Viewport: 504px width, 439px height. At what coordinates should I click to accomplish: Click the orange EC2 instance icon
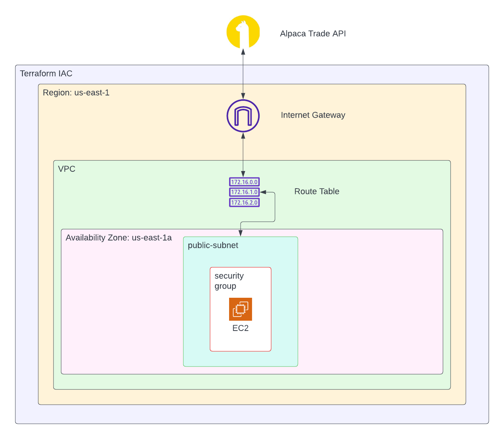coord(241,309)
